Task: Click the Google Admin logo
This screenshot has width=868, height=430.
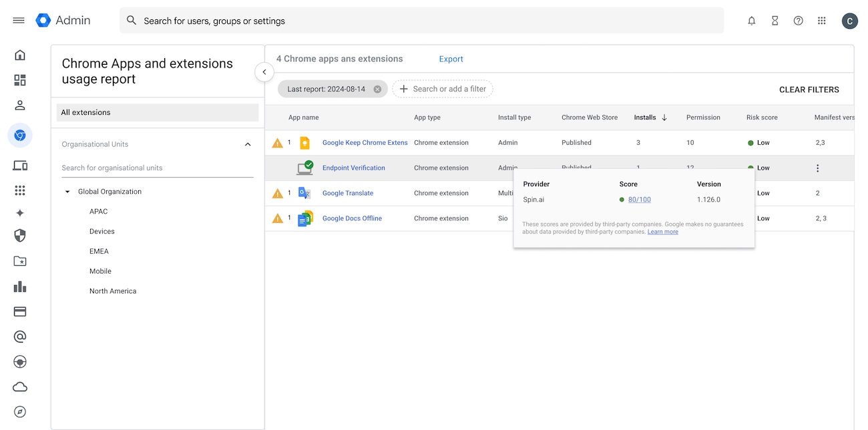Action: tap(63, 21)
